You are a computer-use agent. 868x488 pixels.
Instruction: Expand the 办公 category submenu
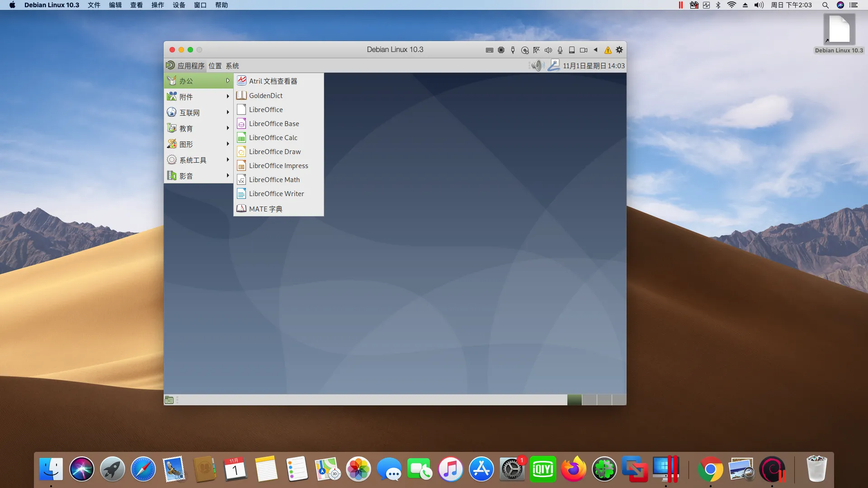tap(198, 81)
